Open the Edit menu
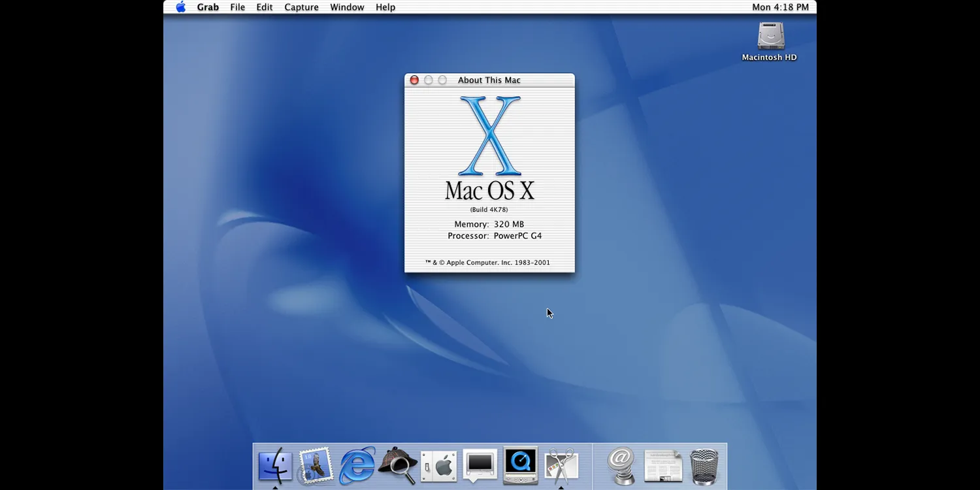980x490 pixels. click(x=265, y=7)
